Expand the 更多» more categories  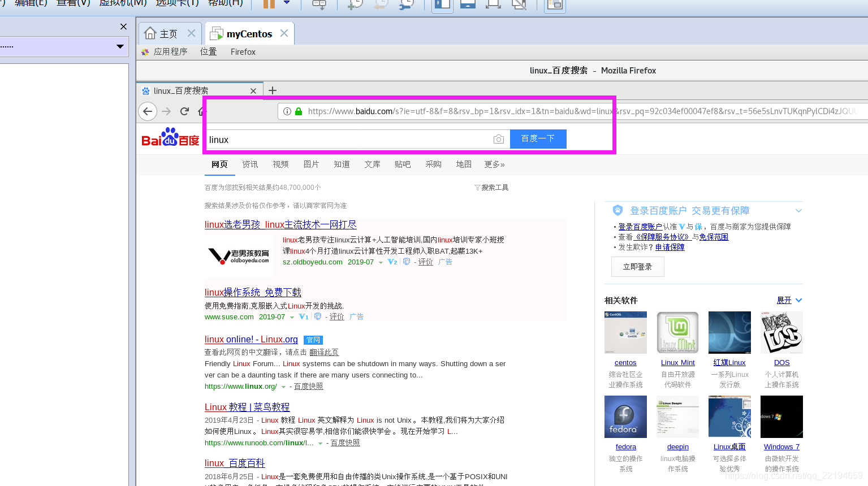[x=494, y=164]
